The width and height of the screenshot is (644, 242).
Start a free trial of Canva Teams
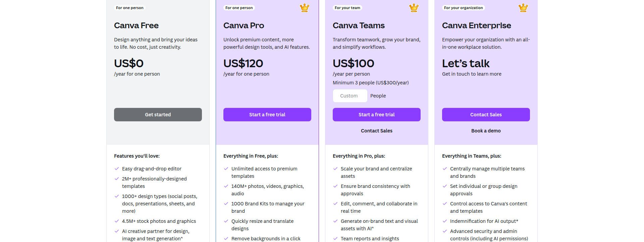[x=376, y=114]
